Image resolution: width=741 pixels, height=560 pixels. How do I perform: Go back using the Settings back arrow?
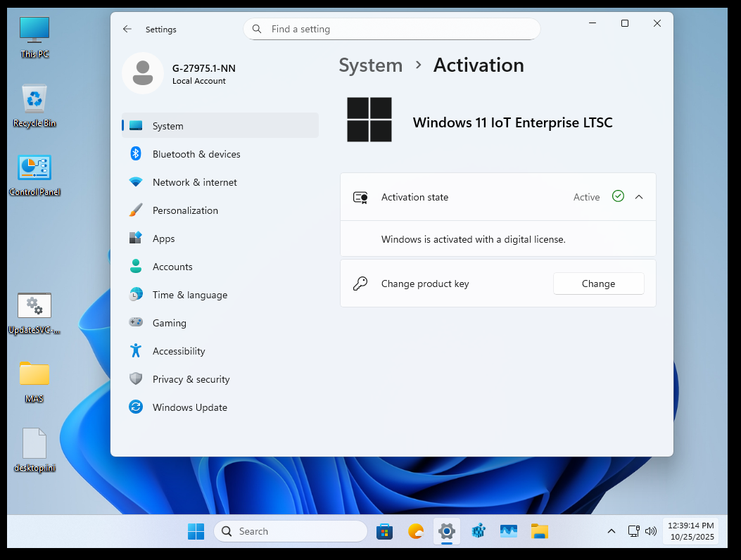[127, 29]
